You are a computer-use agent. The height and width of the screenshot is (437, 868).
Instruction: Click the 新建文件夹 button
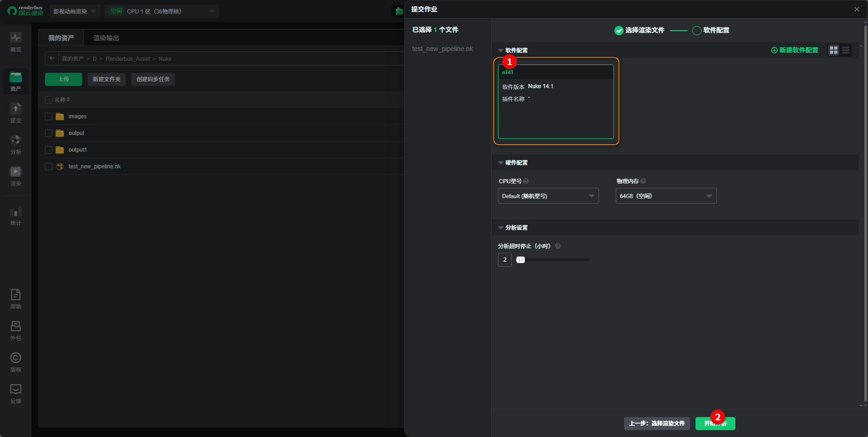click(107, 79)
